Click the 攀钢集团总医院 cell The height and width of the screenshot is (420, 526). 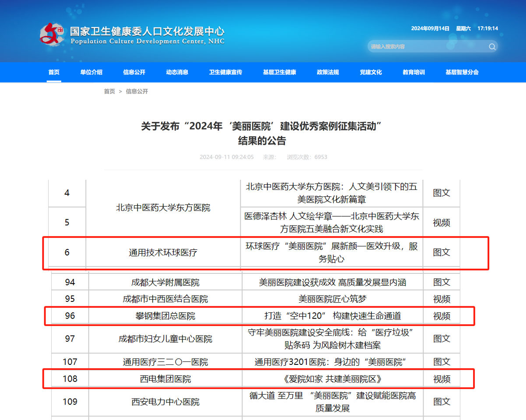pos(165,316)
